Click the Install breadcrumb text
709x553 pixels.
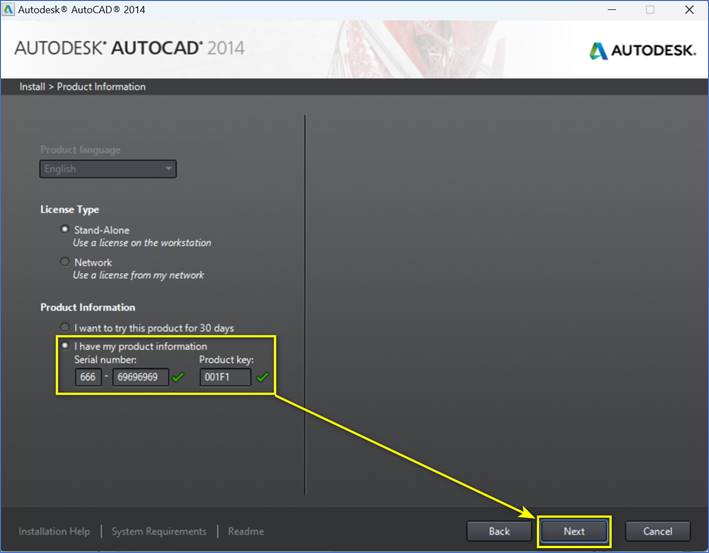32,87
